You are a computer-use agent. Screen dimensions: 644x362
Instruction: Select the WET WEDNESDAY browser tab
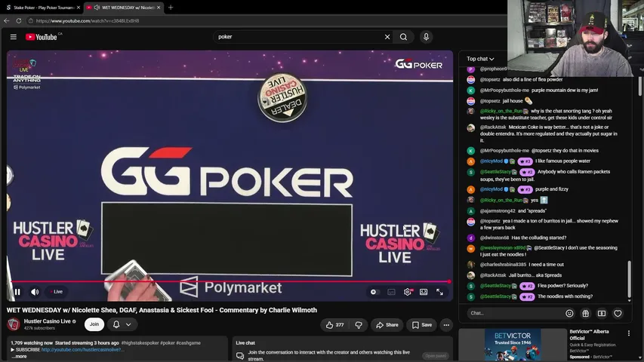click(x=123, y=8)
